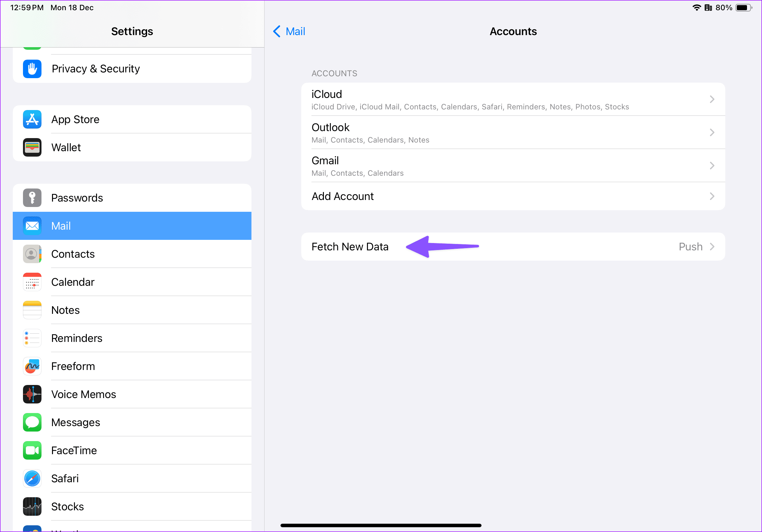762x532 pixels.
Task: Open the Freeform settings entry
Action: [x=73, y=366]
